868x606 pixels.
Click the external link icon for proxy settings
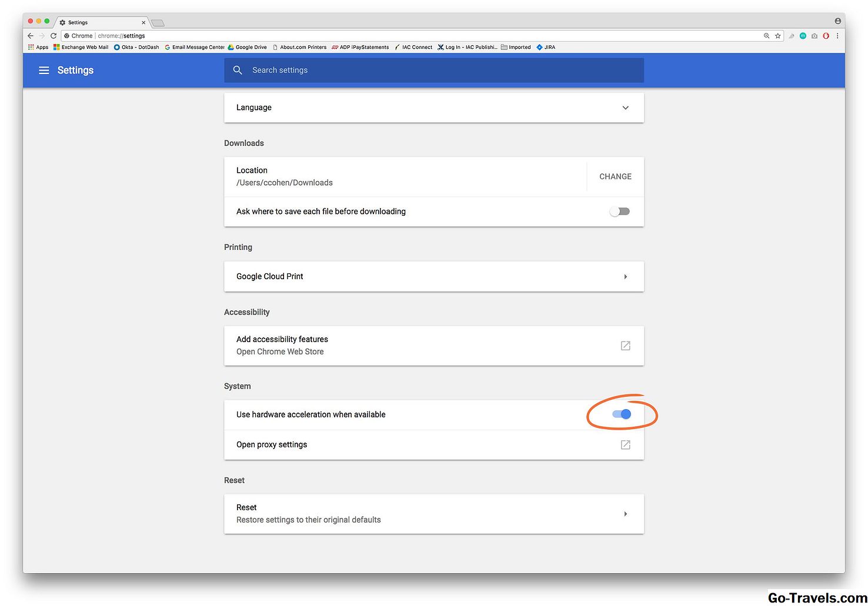pos(625,445)
